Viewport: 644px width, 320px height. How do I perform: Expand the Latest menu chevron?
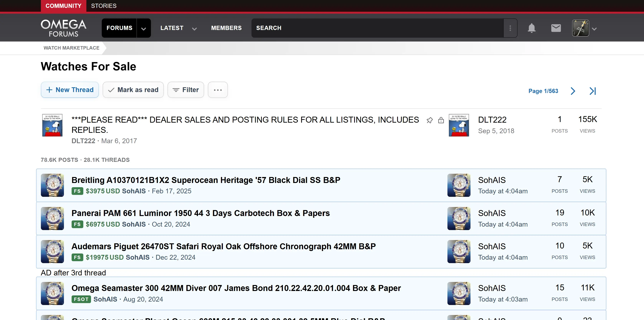[194, 29]
